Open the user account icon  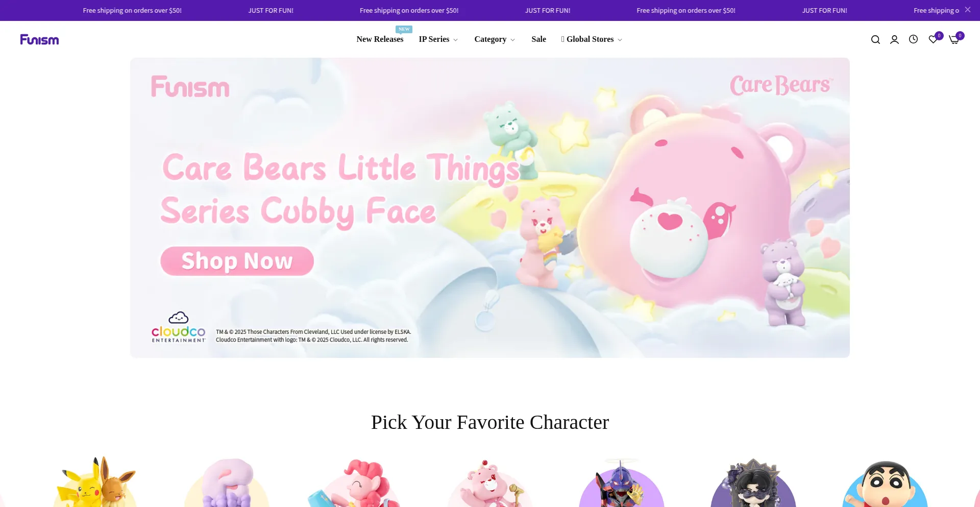[894, 40]
